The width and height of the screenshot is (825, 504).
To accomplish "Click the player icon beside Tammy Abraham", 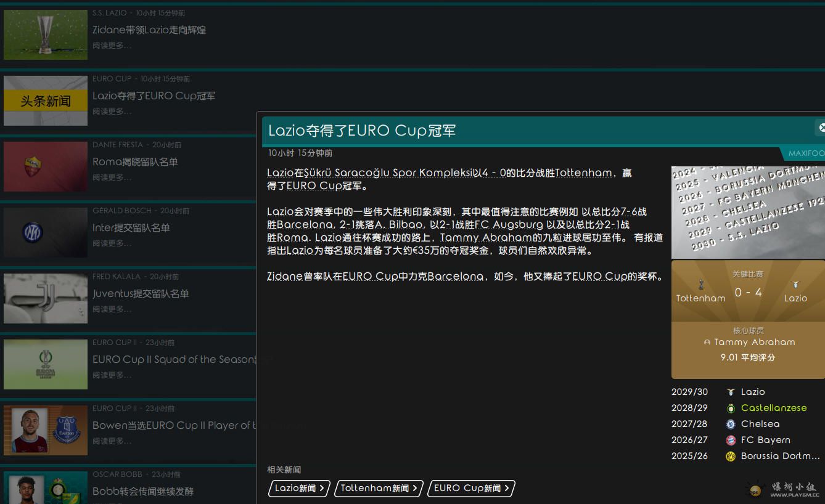I will pyautogui.click(x=707, y=342).
